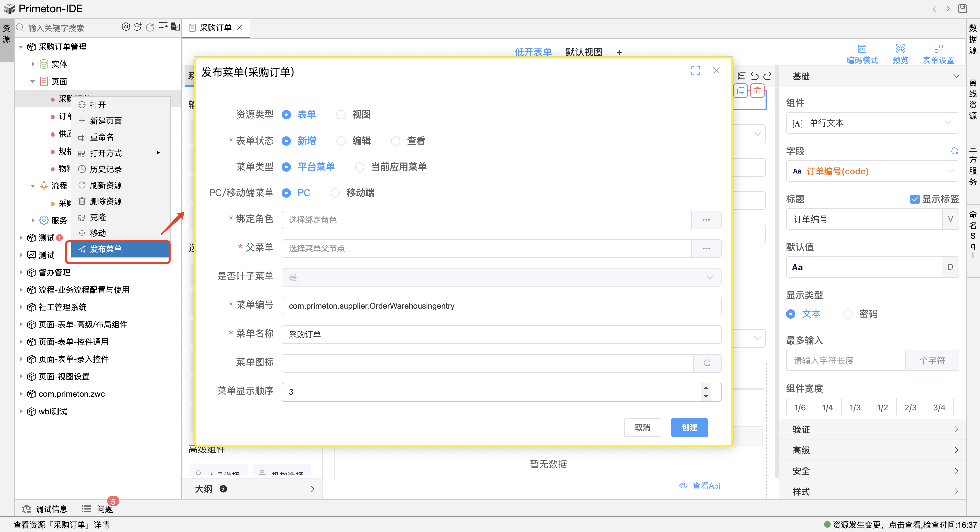Click search icon in 菜单图标 field
The image size is (980, 532).
click(707, 363)
